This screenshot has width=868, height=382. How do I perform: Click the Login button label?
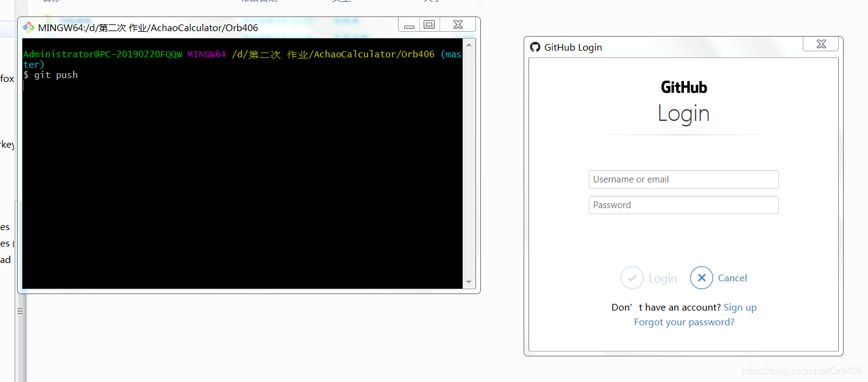coord(663,278)
